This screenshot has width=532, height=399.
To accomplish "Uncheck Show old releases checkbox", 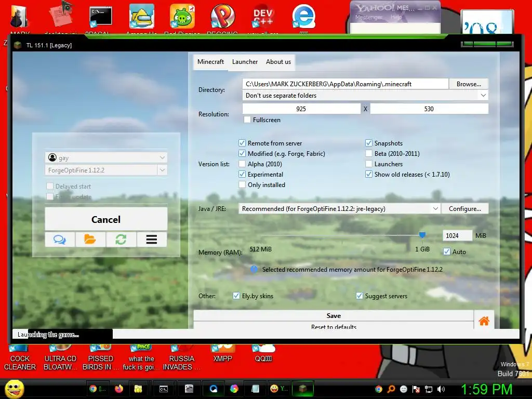I will (369, 175).
